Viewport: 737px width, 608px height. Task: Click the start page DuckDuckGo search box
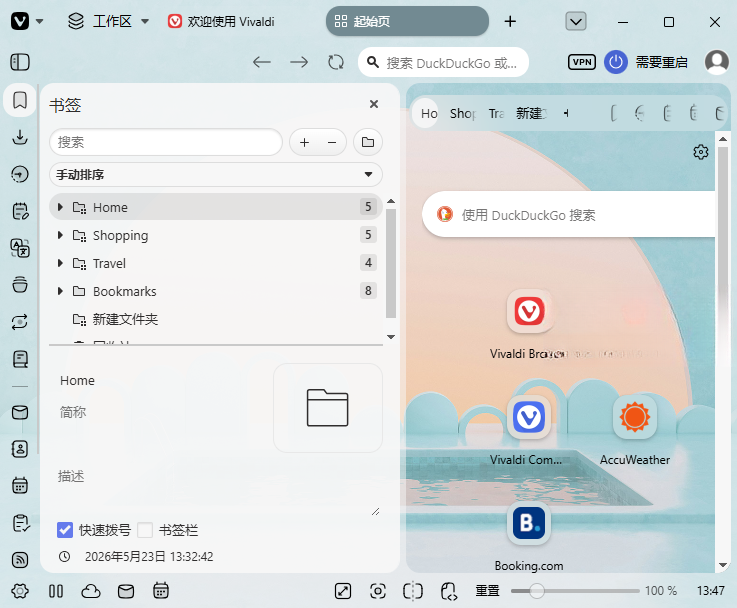pos(569,215)
